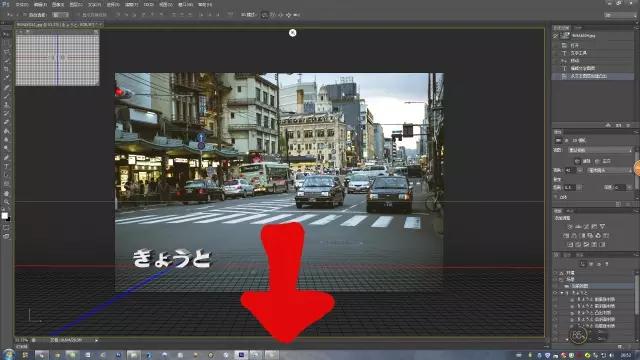Click the Rotate 3D object mode icon
Image resolution: width=640 pixels, height=360 pixels.
tap(264, 15)
